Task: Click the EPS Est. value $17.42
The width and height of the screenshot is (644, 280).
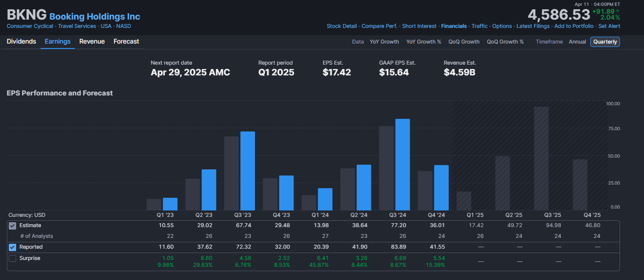Action: coord(337,72)
